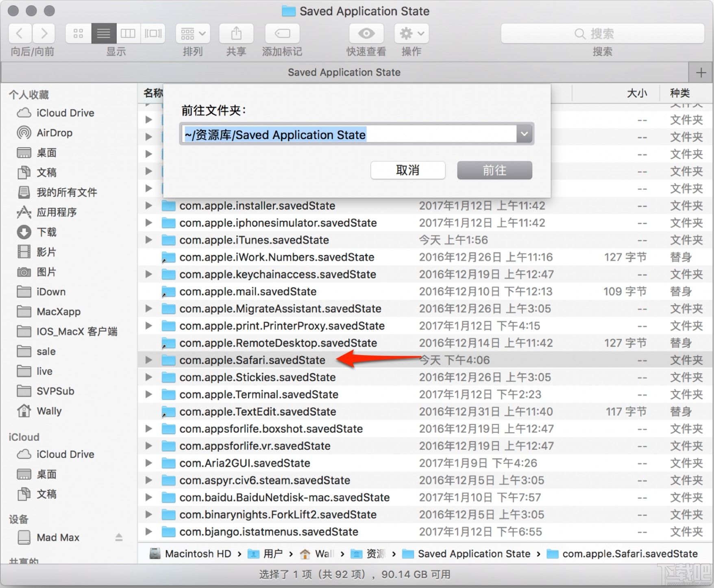This screenshot has width=714, height=588.
Task: Open the path field dropdown arrow
Action: [524, 134]
